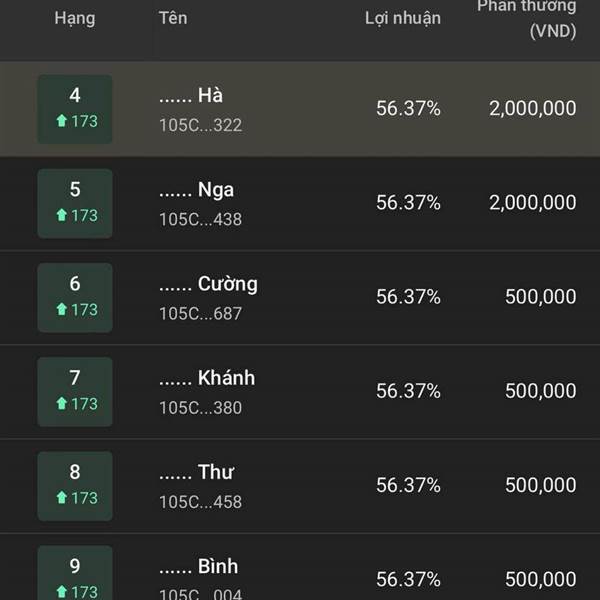This screenshot has height=600, width=600.
Task: Select the rank 4 badge
Action: [x=75, y=109]
